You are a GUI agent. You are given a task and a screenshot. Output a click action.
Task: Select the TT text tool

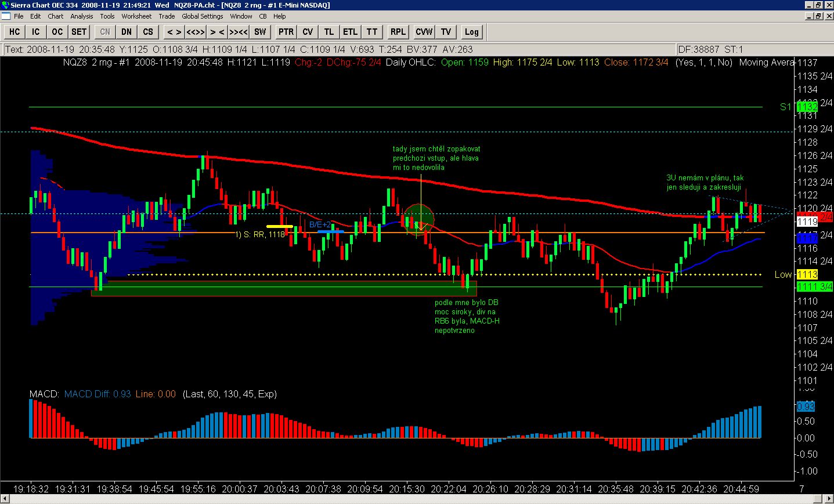coord(372,32)
